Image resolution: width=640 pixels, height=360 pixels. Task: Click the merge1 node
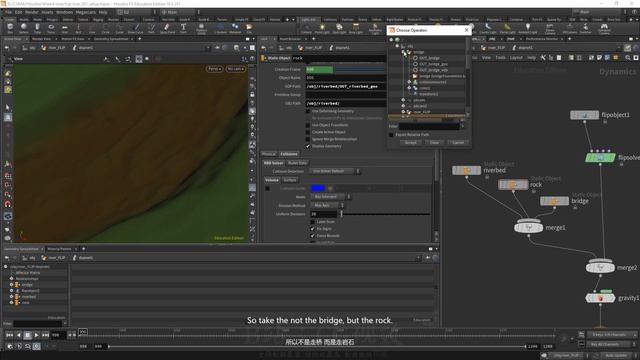529,227
